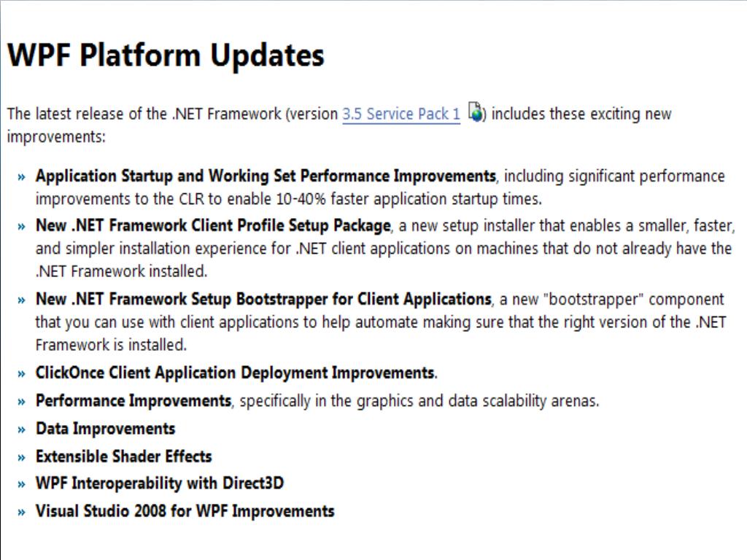
Task: Click the WPF Platform Updates heading
Action: pos(166,55)
